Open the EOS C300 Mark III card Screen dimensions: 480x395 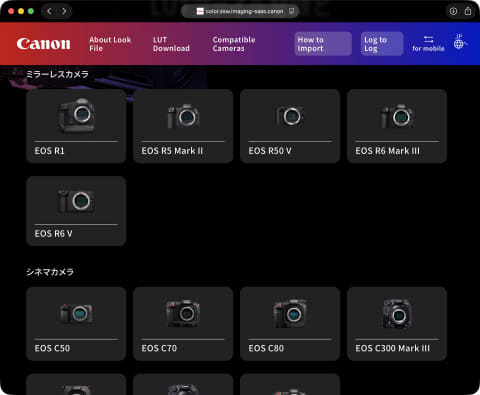397,324
